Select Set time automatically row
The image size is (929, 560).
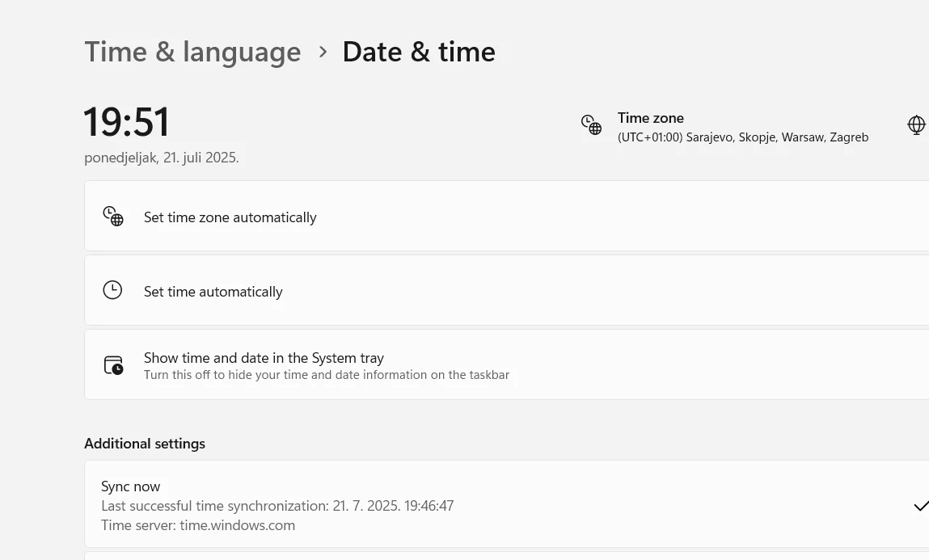click(507, 290)
